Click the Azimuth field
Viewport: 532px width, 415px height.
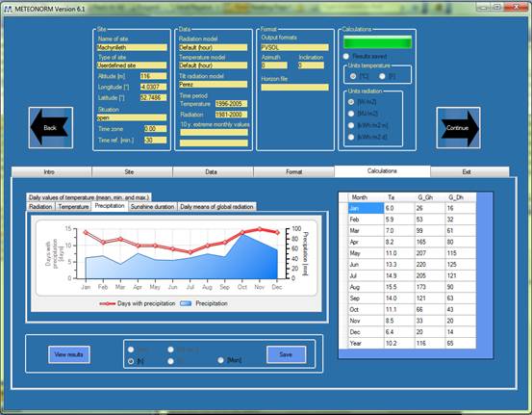click(x=274, y=65)
